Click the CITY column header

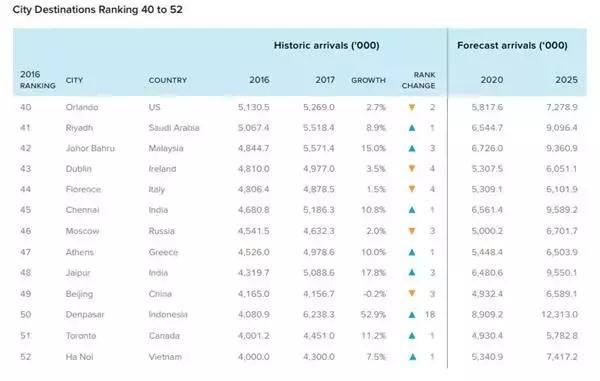point(74,80)
